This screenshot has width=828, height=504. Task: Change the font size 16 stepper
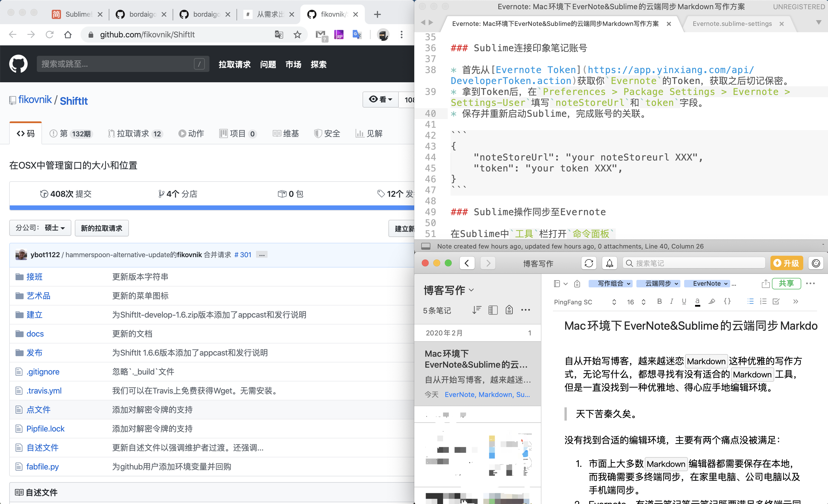[643, 302]
